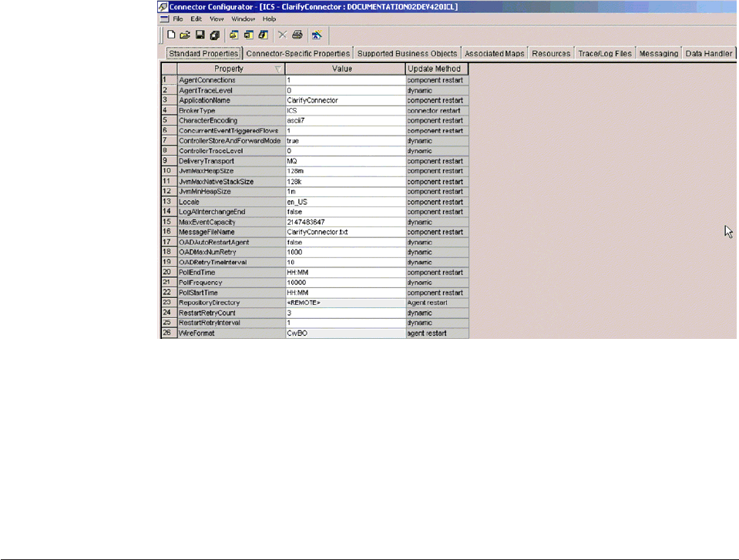Click the open-from-project window folder icon
This screenshot has height=560, width=739.
coord(233,35)
